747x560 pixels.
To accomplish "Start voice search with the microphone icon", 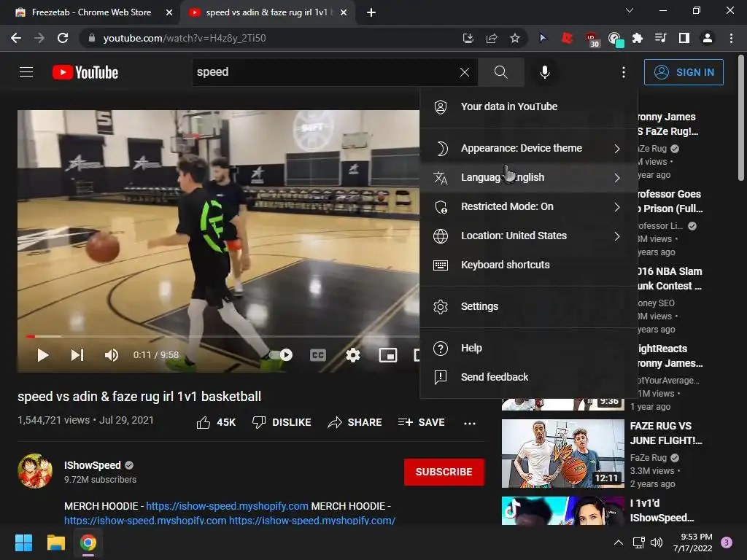I will [544, 72].
